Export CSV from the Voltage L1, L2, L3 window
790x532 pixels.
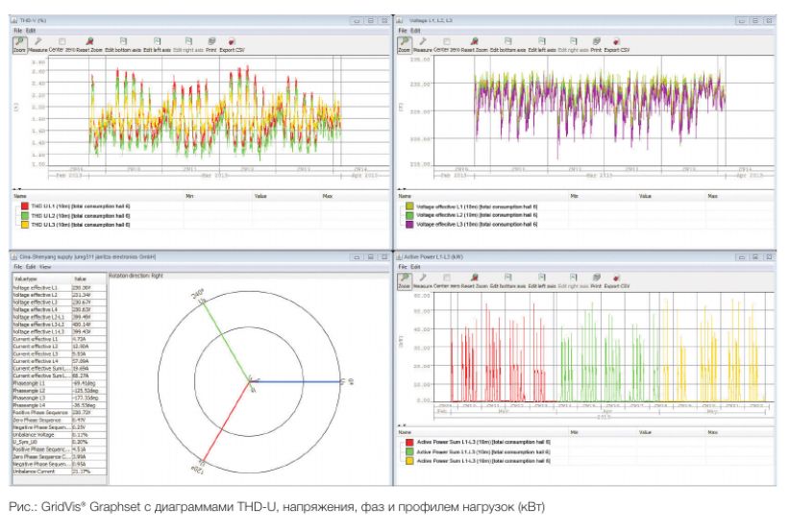[x=616, y=44]
